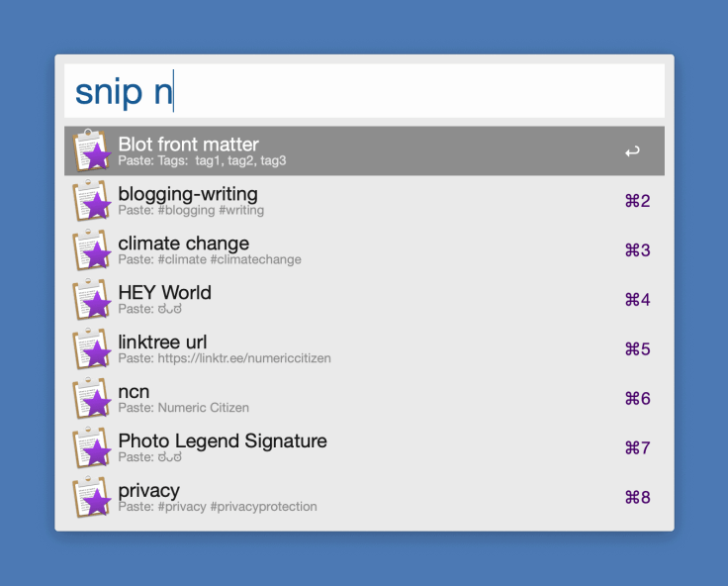Image resolution: width=728 pixels, height=586 pixels.
Task: Click the snippet icon for HEY World
Action: tap(92, 299)
